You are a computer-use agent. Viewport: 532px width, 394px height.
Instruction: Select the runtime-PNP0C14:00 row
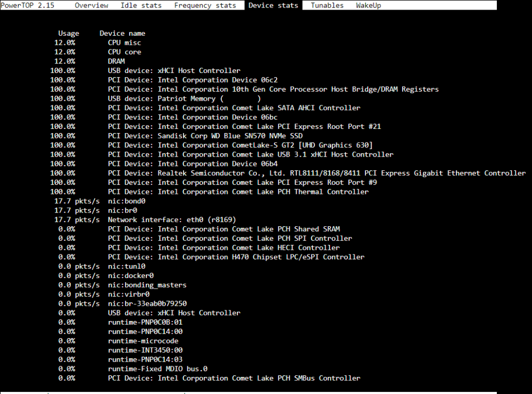120,332
